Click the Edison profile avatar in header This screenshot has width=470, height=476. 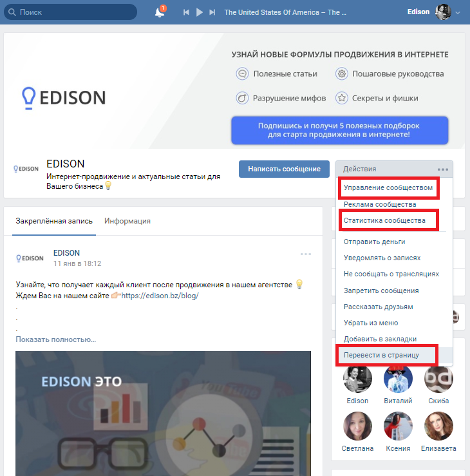click(x=443, y=12)
